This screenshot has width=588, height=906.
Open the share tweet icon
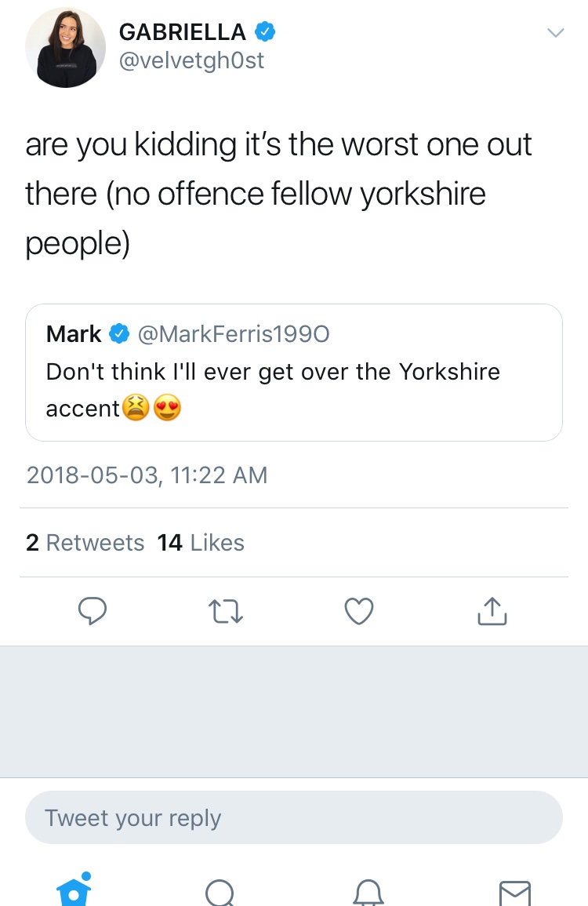(x=492, y=611)
